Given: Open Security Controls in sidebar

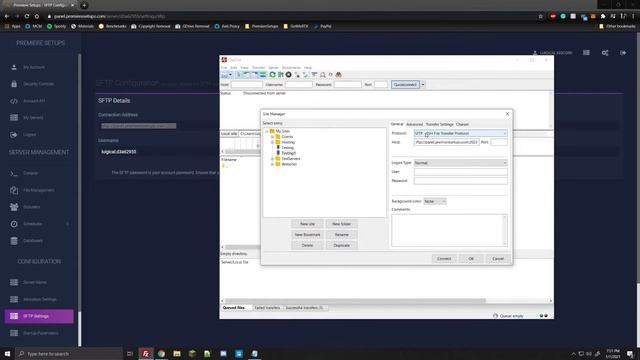Looking at the screenshot, I should coord(38,84).
